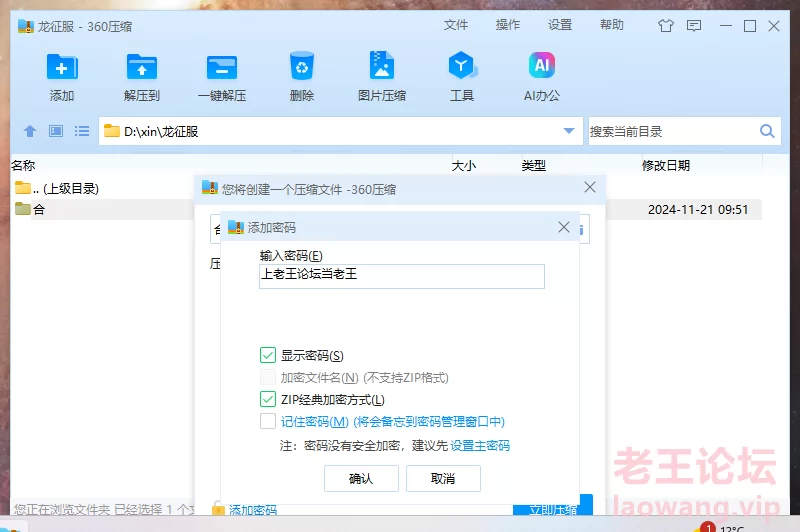The width and height of the screenshot is (800, 532).
Task: Open the feedback message icon in title bar
Action: [x=694, y=26]
